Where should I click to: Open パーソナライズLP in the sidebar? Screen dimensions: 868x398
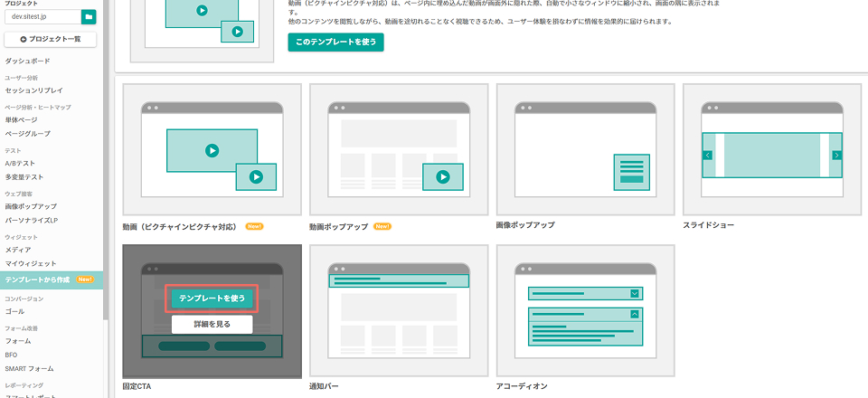click(32, 221)
